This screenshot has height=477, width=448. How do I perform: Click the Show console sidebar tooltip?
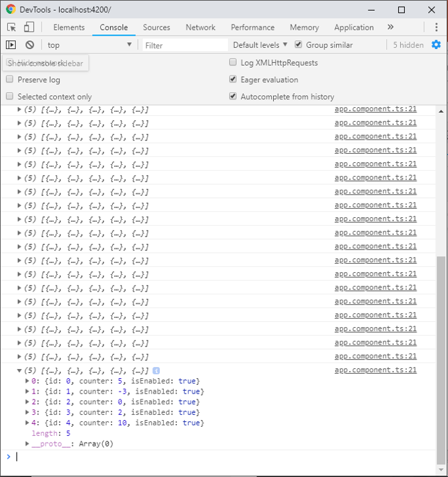coord(46,63)
